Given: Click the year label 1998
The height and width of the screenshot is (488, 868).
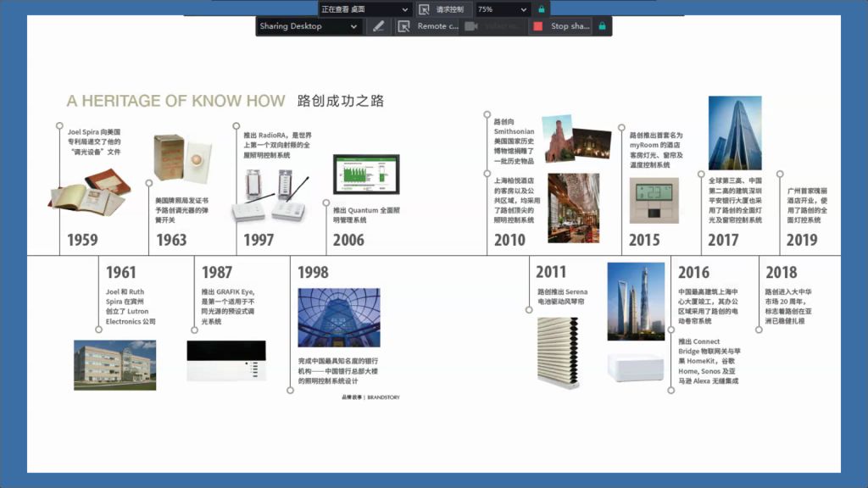Looking at the screenshot, I should 313,272.
